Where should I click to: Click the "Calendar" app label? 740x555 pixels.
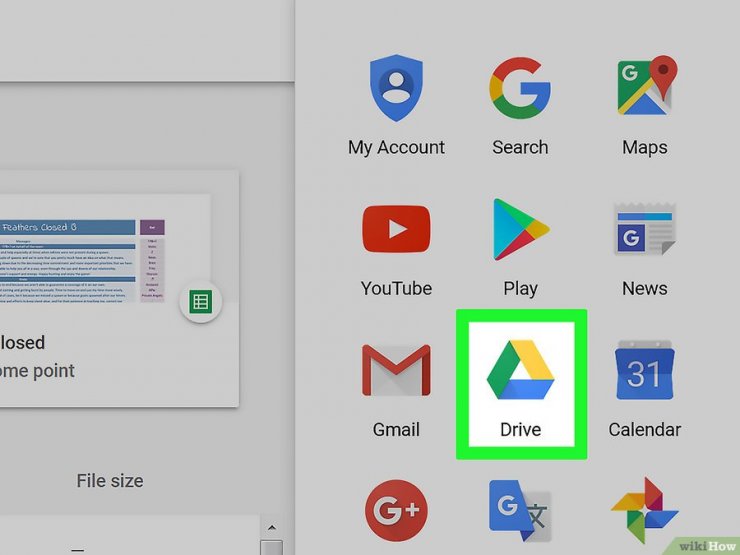[645, 429]
